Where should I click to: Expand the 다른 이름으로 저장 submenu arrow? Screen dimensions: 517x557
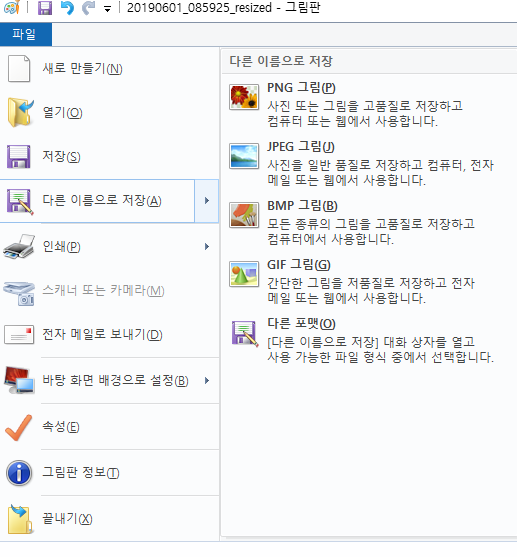(x=206, y=201)
